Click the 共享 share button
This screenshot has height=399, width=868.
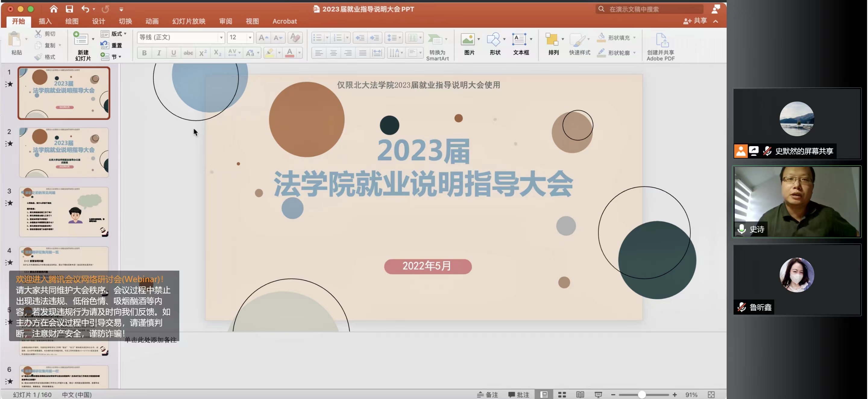(695, 21)
